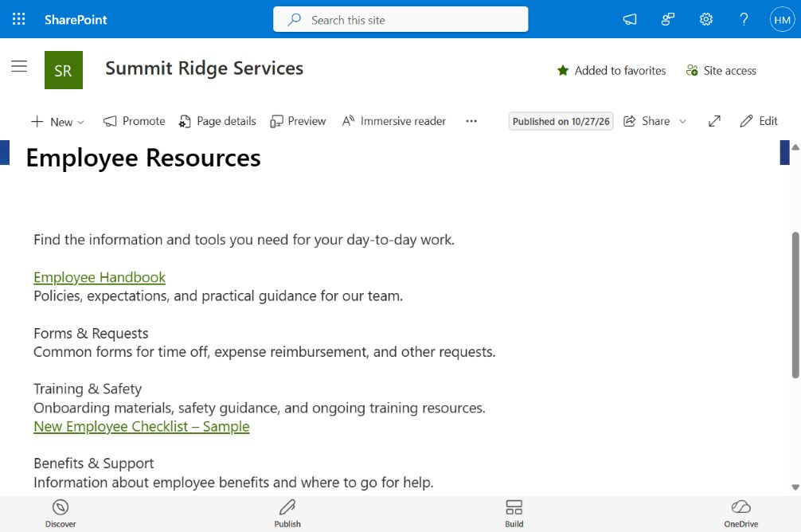Click the 'Find the information and tools' intro text
The height and width of the screenshot is (532, 801).
coord(244,240)
